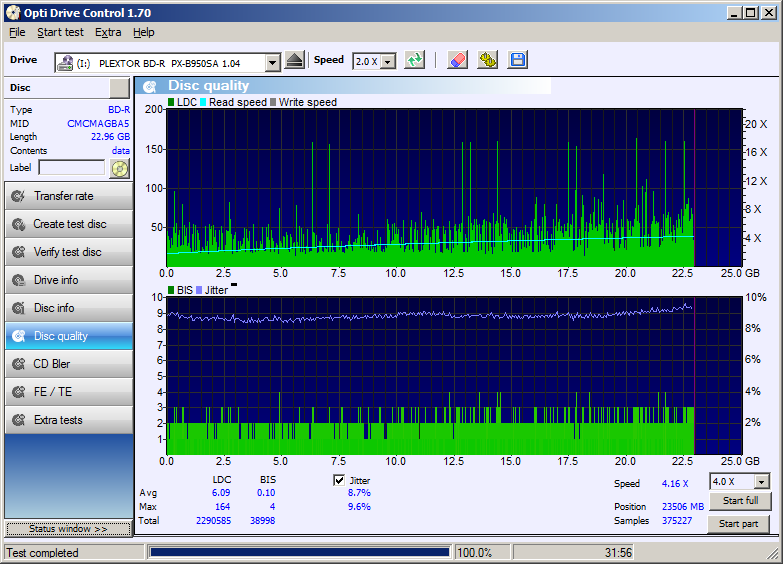
Task: Open the FE / TE page
Action: [x=69, y=392]
